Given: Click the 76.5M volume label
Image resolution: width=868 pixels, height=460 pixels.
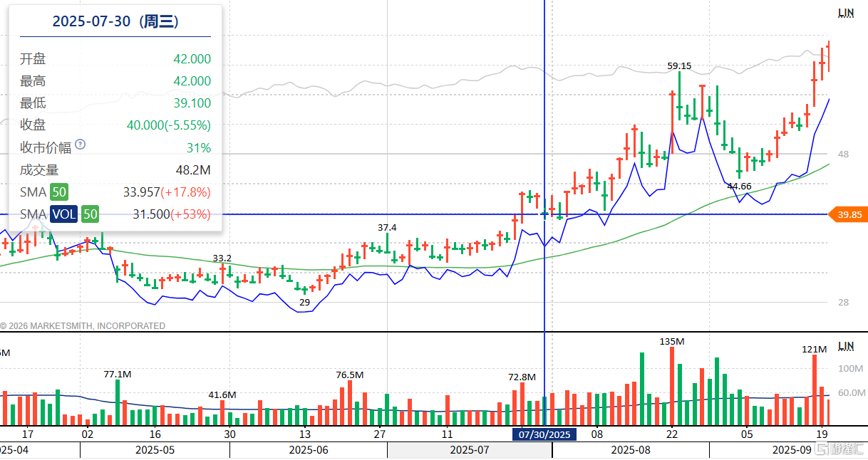Looking at the screenshot, I should (350, 375).
